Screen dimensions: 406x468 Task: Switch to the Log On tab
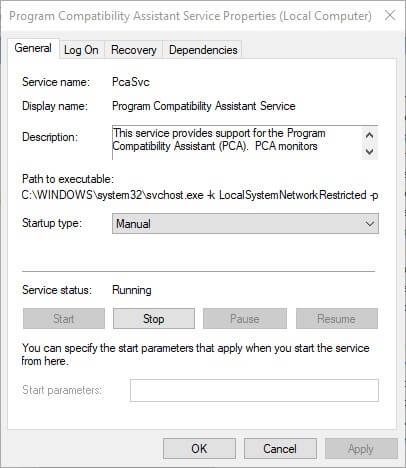[82, 50]
